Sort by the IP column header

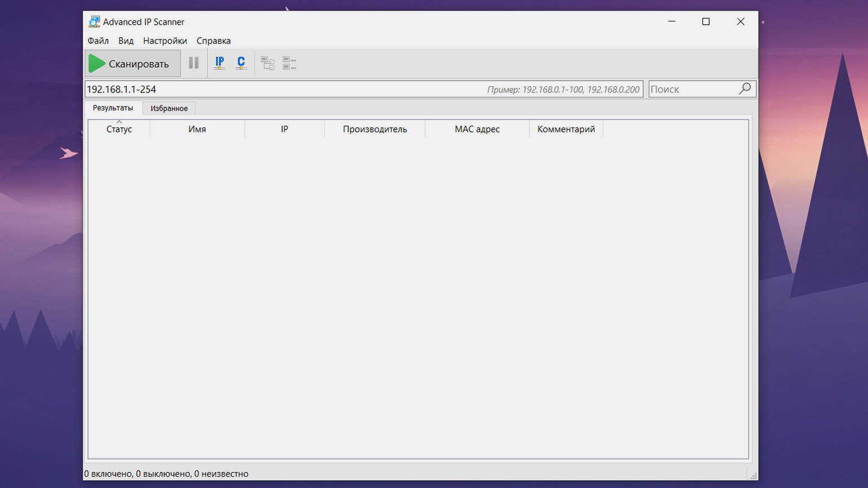pyautogui.click(x=285, y=129)
